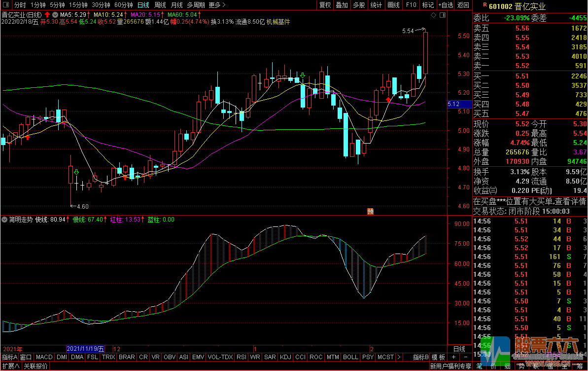
Task: Select the KDJ indicator tab
Action: click(x=285, y=357)
